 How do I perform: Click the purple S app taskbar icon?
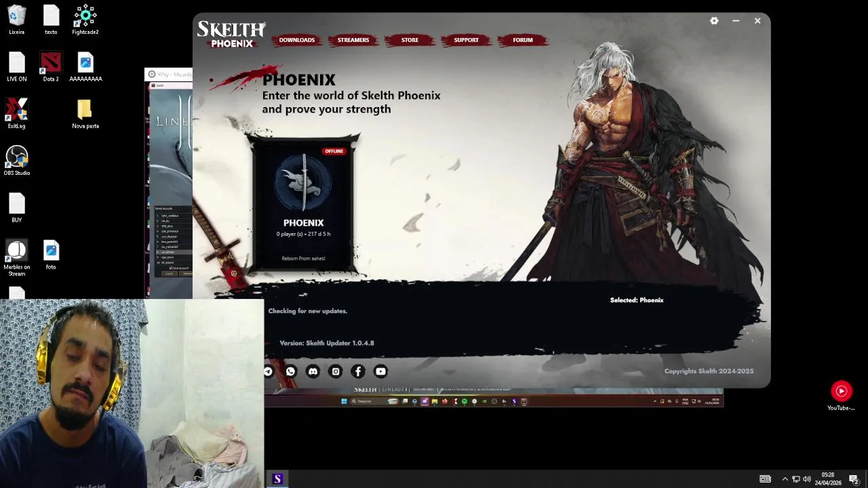[277, 479]
